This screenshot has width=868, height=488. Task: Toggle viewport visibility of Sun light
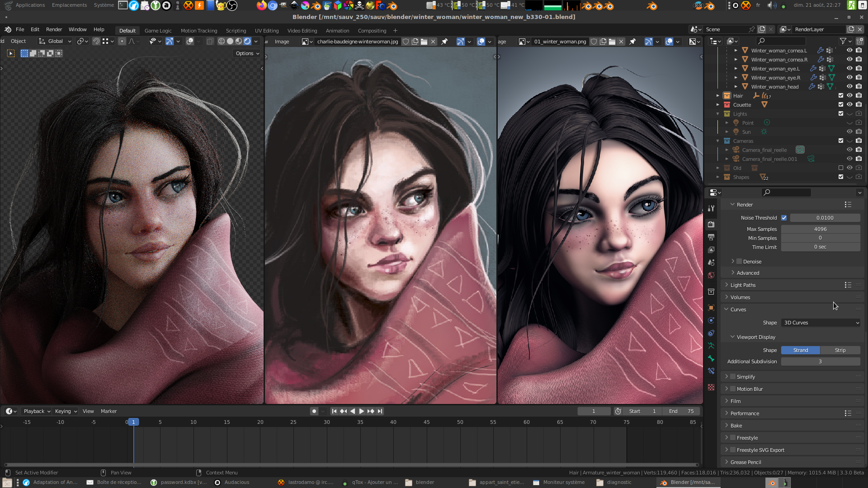[x=849, y=132]
